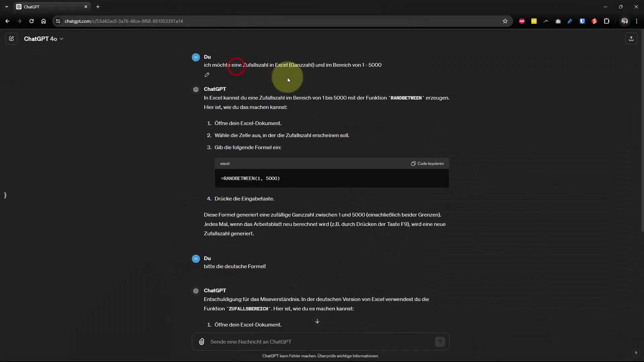Image resolution: width=644 pixels, height=362 pixels.
Task: Open the Bitwarden shield extension
Action: 582,21
